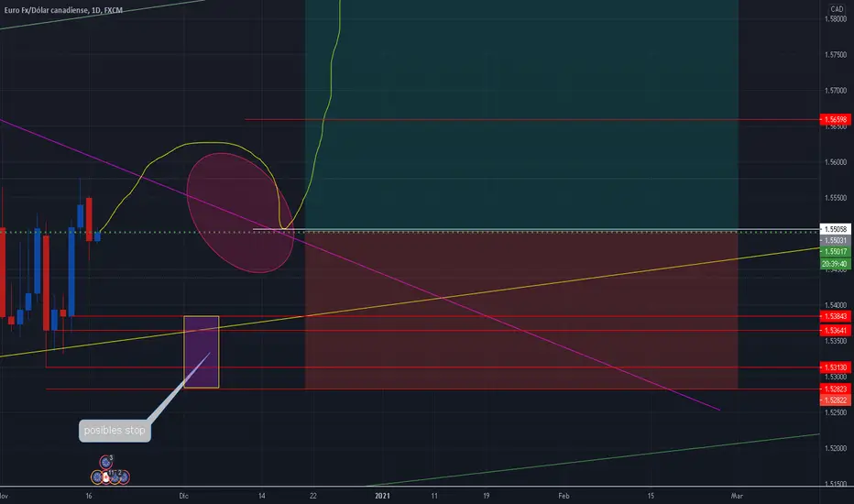Screen dimensions: 854x504
Task: Click the 1.58000 price scale value
Action: click(836, 19)
